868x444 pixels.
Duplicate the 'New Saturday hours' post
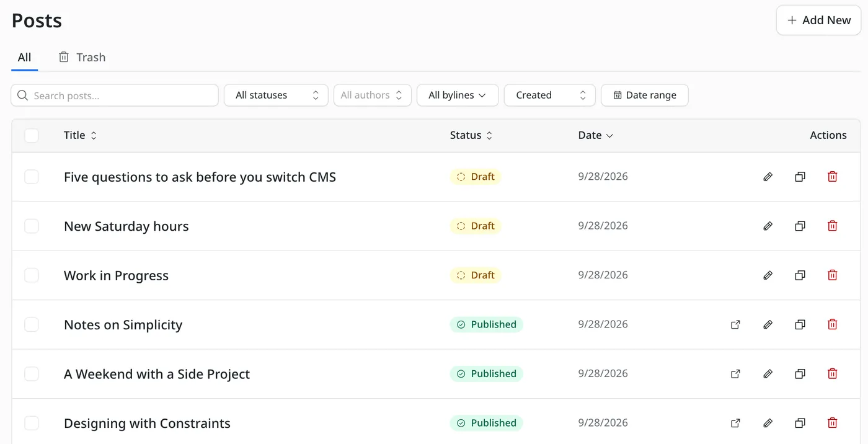(x=800, y=226)
